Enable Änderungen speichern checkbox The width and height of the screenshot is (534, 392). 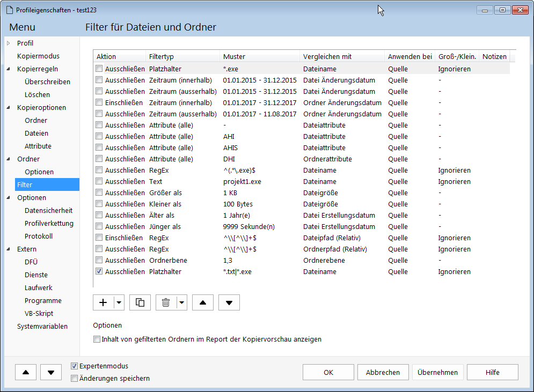(75, 379)
